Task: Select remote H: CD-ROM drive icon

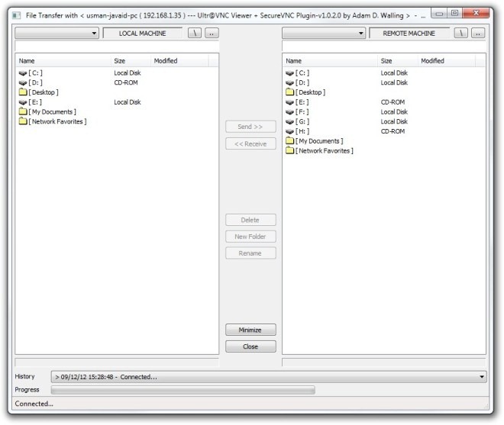Action: click(x=290, y=131)
